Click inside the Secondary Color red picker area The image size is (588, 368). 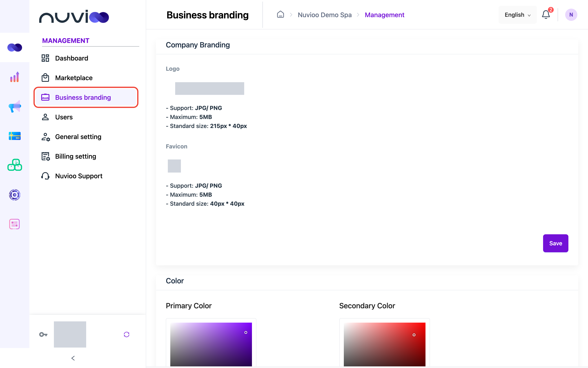point(384,344)
